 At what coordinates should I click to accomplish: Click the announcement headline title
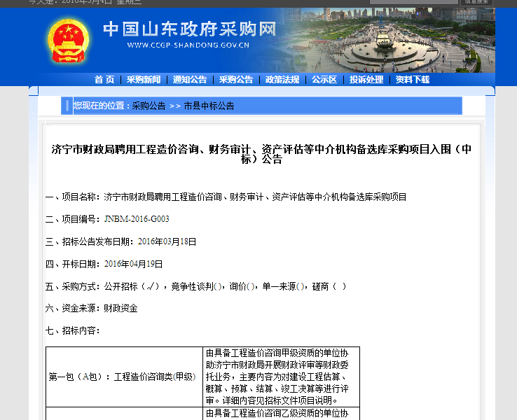[261, 154]
